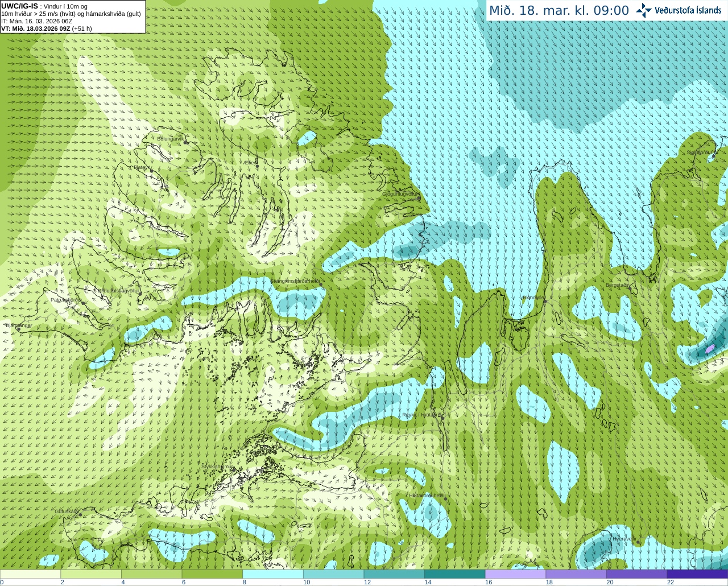Click the Æðey station label

coord(250,162)
